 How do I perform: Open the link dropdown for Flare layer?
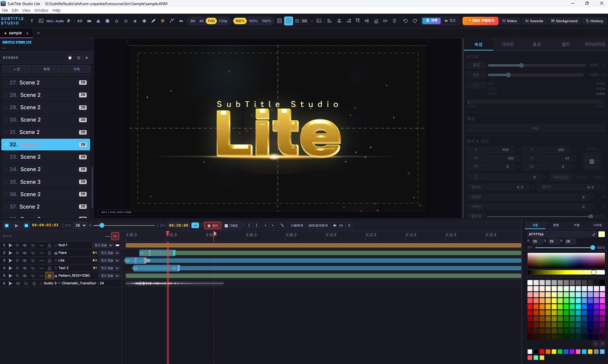click(109, 253)
